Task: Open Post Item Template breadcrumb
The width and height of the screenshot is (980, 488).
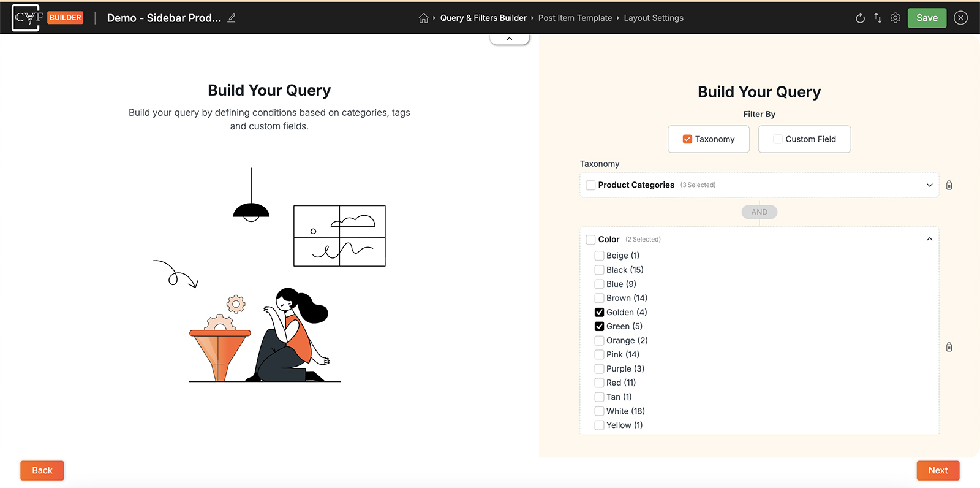Action: click(x=575, y=18)
